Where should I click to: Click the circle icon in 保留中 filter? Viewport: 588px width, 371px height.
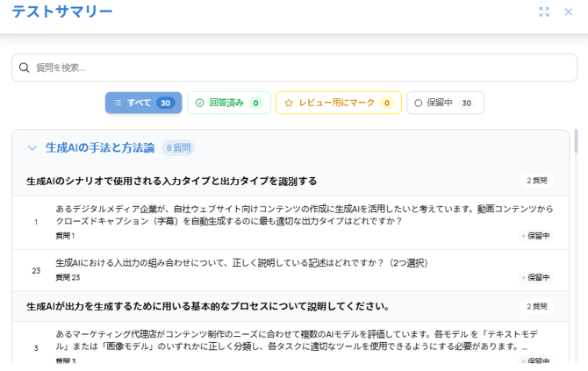[419, 103]
